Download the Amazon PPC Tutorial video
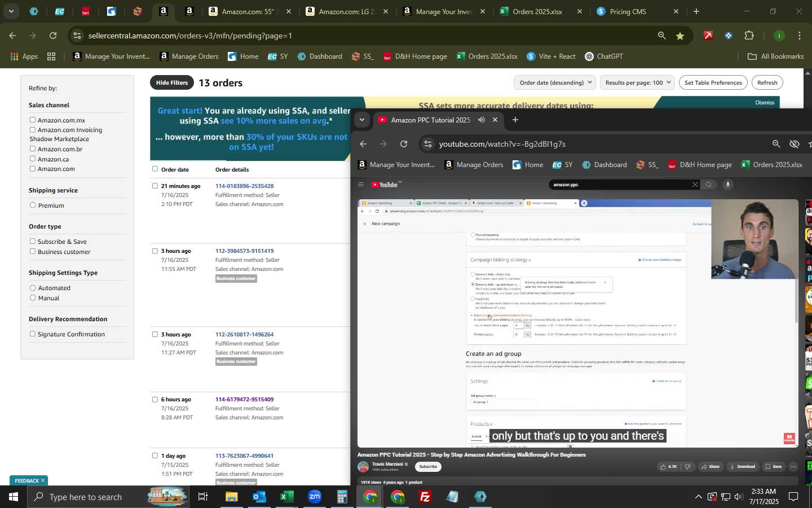The width and height of the screenshot is (812, 508). (x=742, y=467)
